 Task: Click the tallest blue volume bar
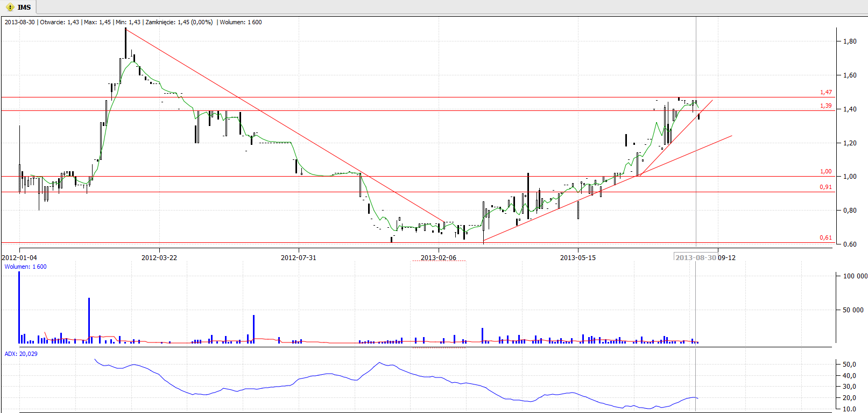19,307
